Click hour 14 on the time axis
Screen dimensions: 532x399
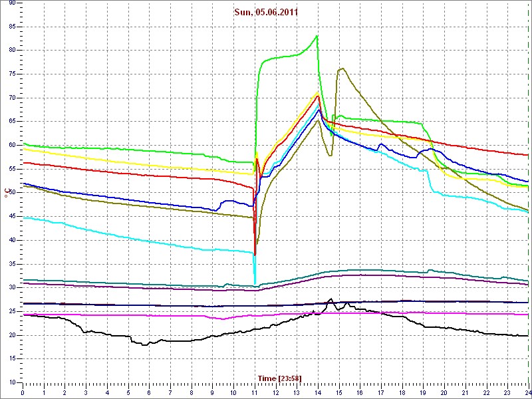point(318,392)
